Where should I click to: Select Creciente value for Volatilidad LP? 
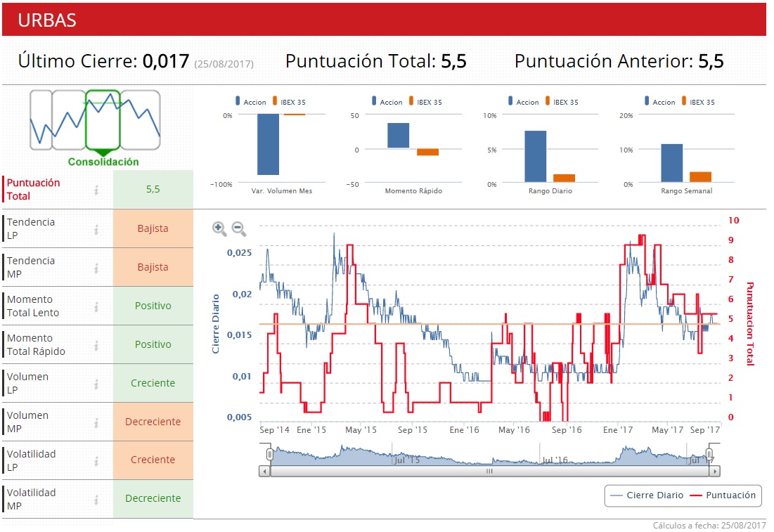pyautogui.click(x=153, y=460)
